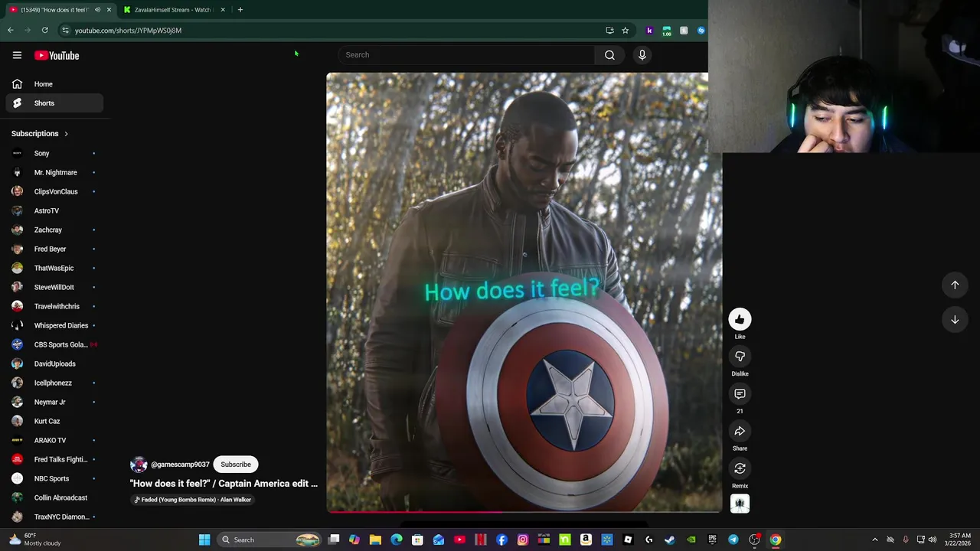The image size is (980, 551).
Task: View site information icon in address bar
Action: click(65, 31)
